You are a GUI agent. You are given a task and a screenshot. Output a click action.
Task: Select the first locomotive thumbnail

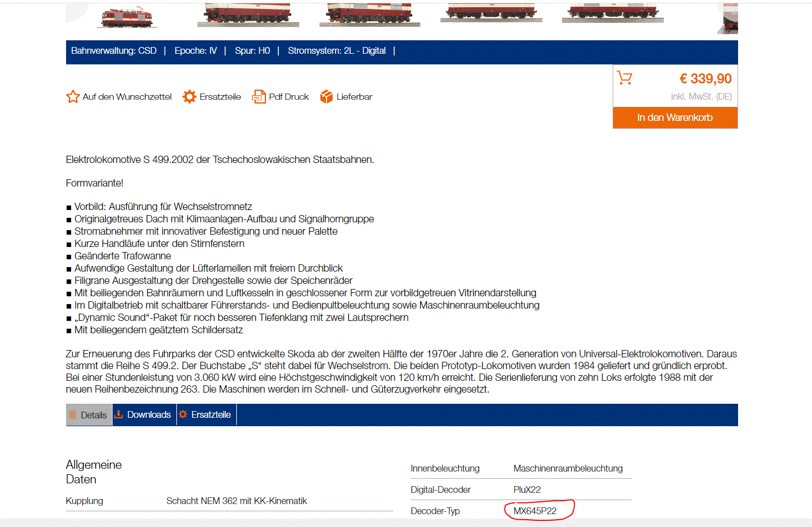click(127, 16)
